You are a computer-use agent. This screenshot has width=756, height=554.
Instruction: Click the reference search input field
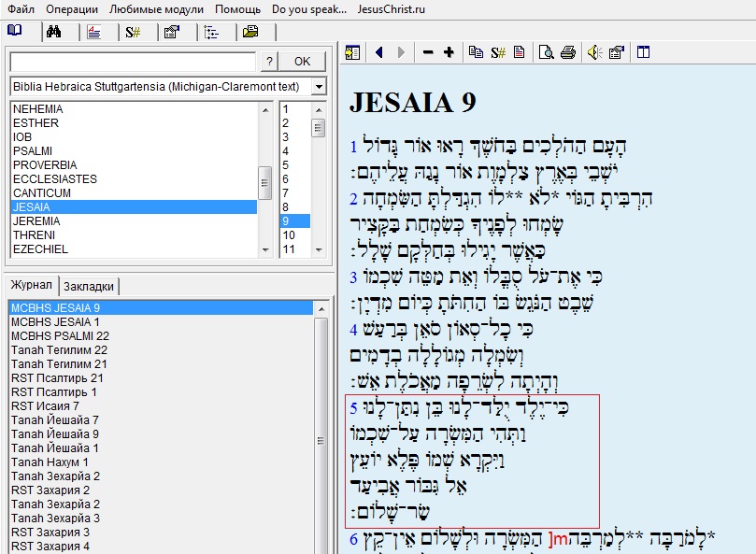pos(132,62)
